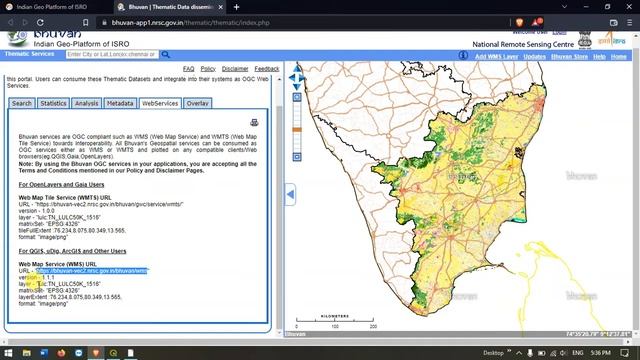Pan map right with the right arrow
Viewport: 640px width, 360px height.
[x=302, y=78]
